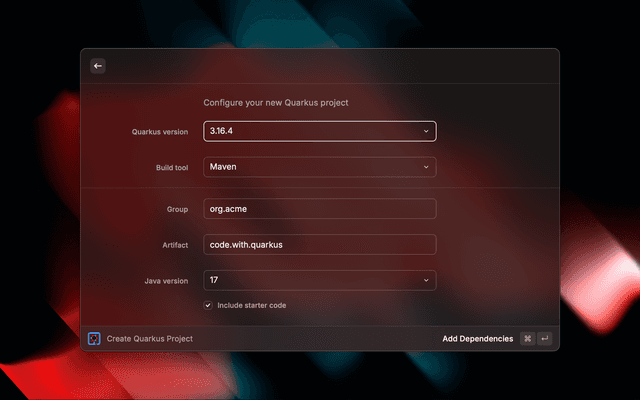Image resolution: width=640 pixels, height=400 pixels.
Task: Expand the Build tool Maven dropdown
Action: tap(310, 167)
